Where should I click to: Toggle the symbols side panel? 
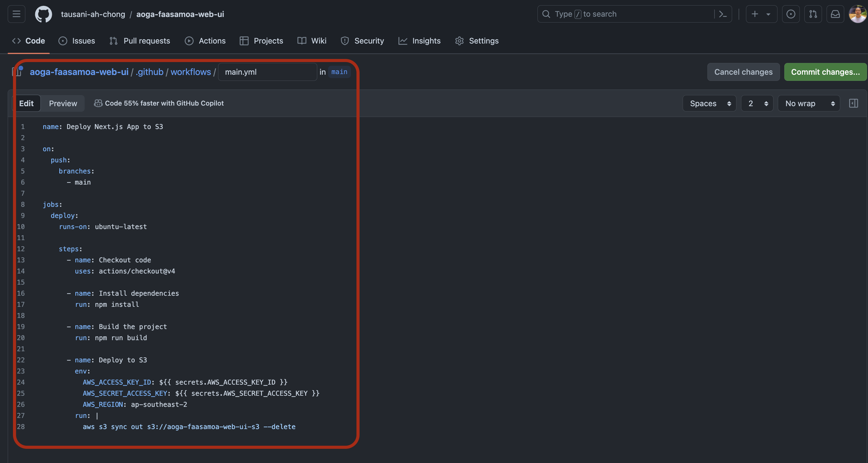click(853, 103)
